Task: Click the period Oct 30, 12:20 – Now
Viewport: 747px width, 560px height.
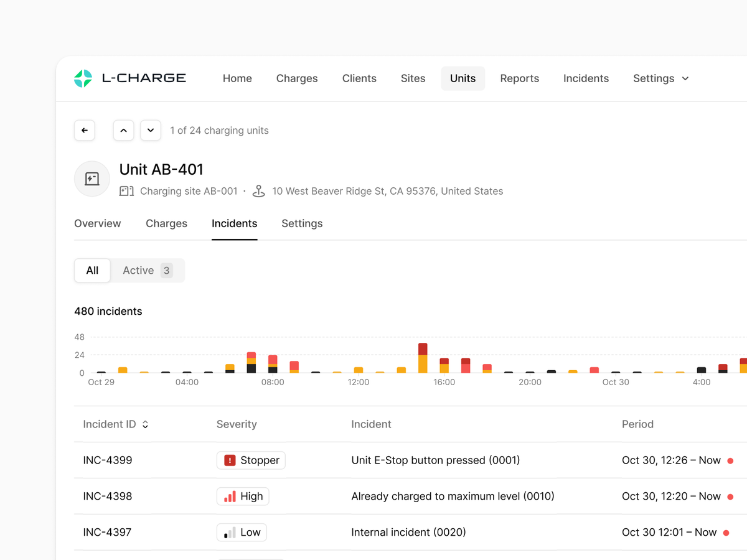Action: (671, 497)
